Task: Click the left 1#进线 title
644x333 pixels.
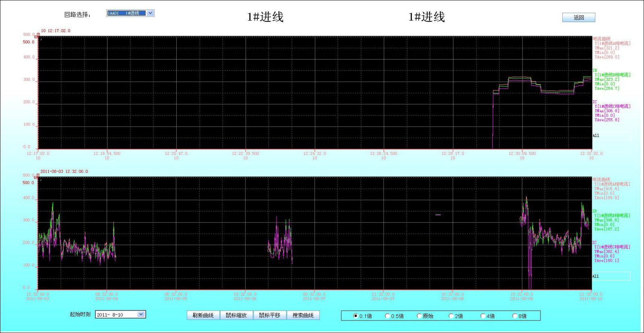Action: (x=265, y=17)
